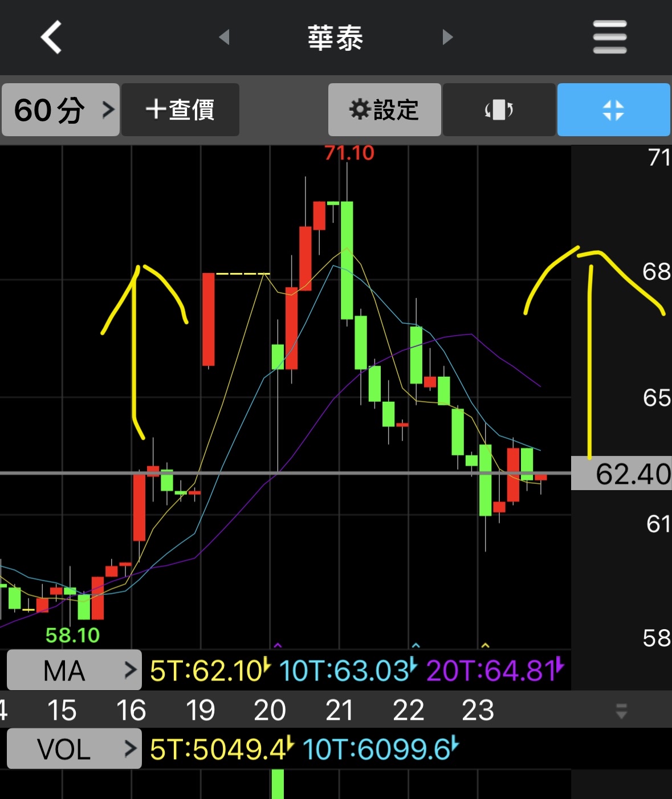
Task: Expand the VOL indicator selector
Action: 74,749
